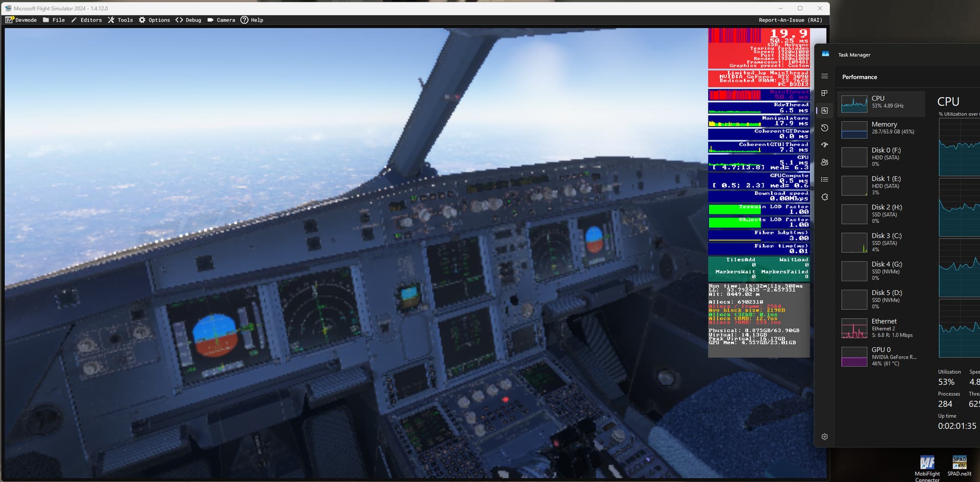Click the GPUCompute timing readout
Image resolution: width=980 pixels, height=482 pixels.
(x=759, y=181)
